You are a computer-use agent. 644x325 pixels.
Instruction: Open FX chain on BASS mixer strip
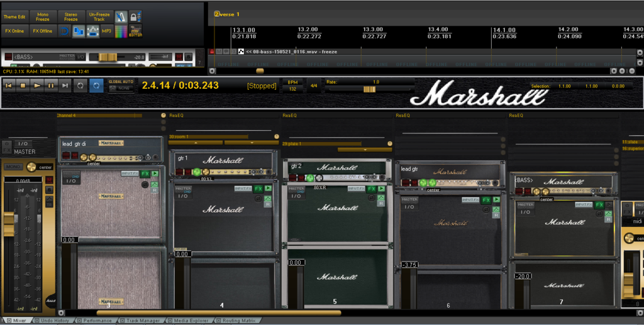[599, 204]
